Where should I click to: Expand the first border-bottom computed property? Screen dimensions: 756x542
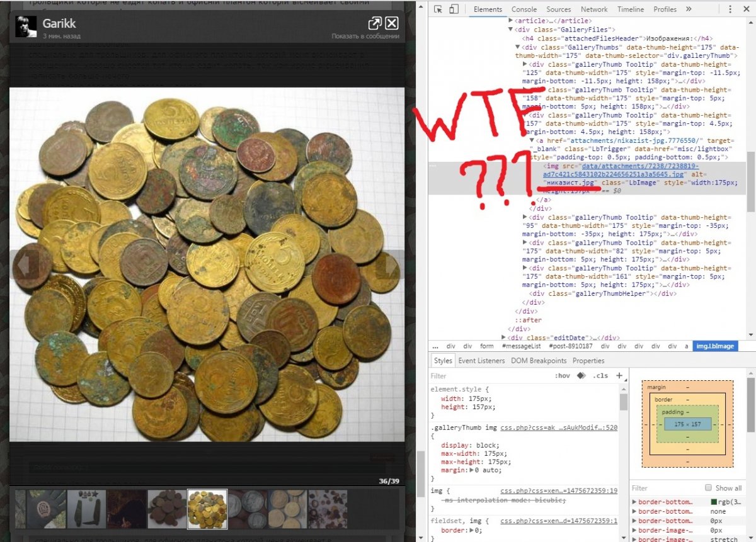point(635,502)
